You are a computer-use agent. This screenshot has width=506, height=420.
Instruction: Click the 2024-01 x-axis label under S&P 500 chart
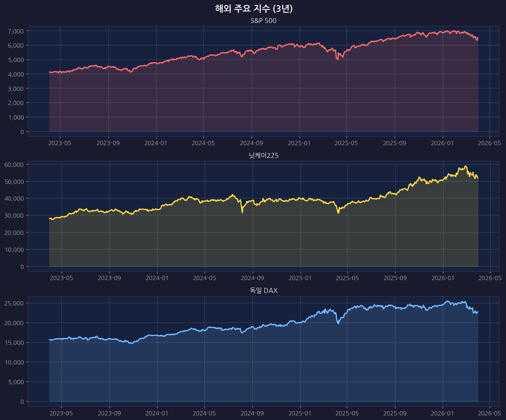[x=156, y=143]
